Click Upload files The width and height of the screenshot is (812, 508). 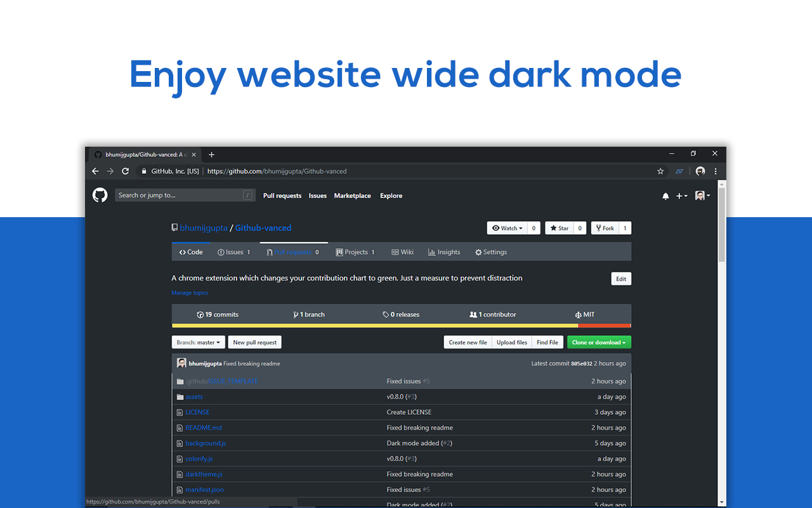pyautogui.click(x=512, y=342)
